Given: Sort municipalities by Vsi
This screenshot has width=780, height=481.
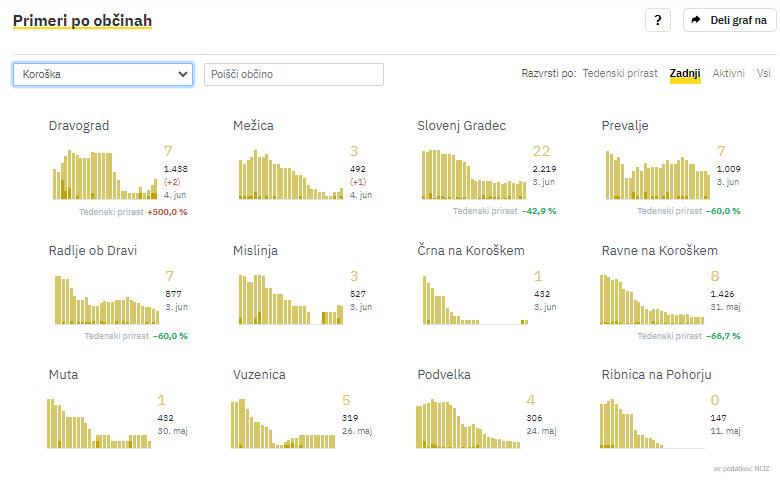Looking at the screenshot, I should pos(763,74).
